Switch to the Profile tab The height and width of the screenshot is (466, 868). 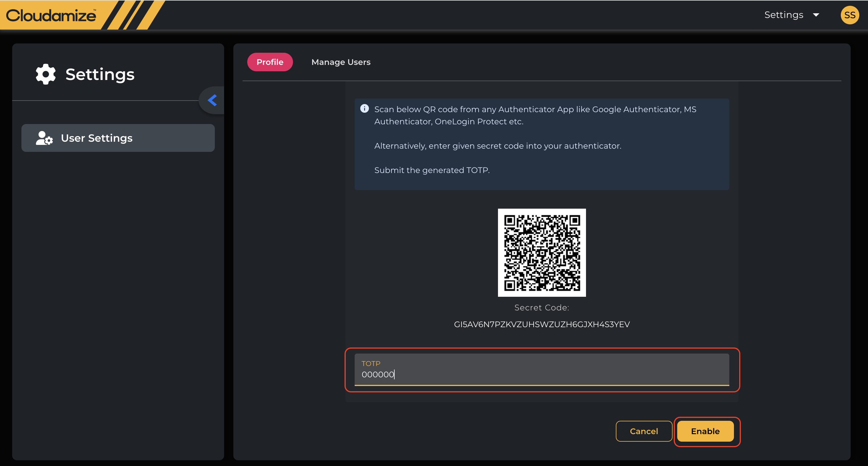pos(270,62)
